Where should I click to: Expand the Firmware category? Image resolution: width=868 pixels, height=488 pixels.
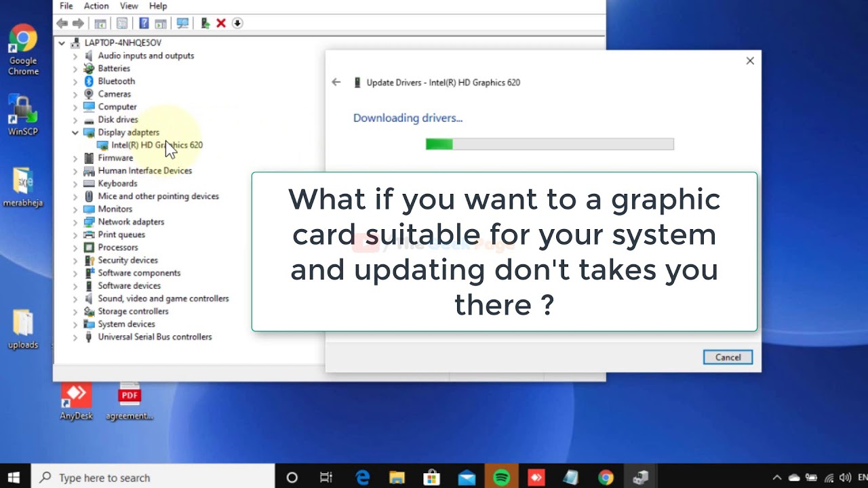(75, 158)
